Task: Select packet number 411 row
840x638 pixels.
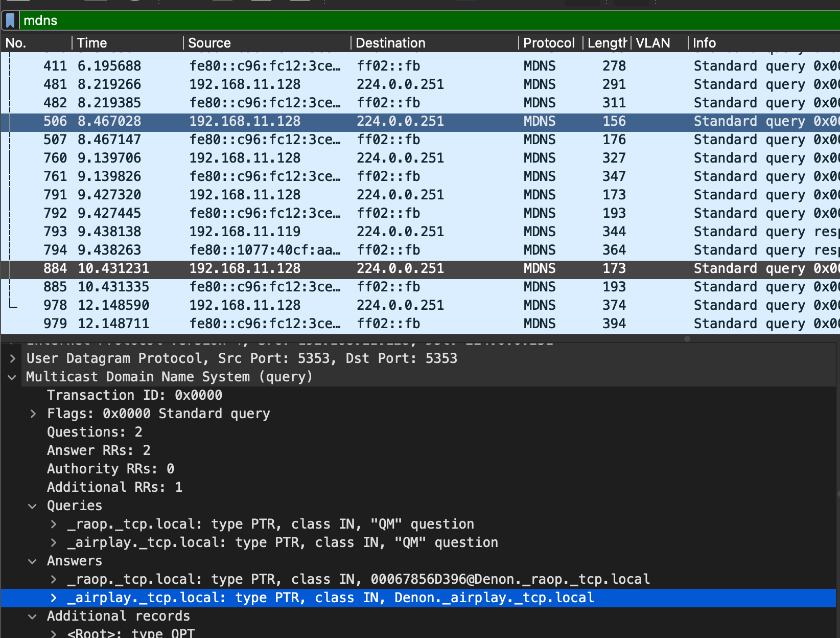Action: click(x=420, y=66)
